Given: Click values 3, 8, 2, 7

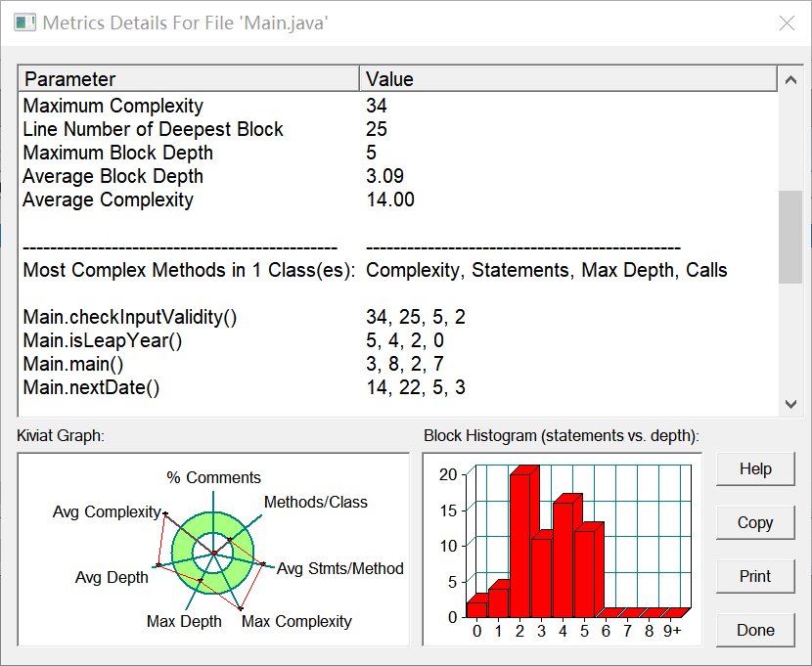Looking at the screenshot, I should click(x=405, y=364).
